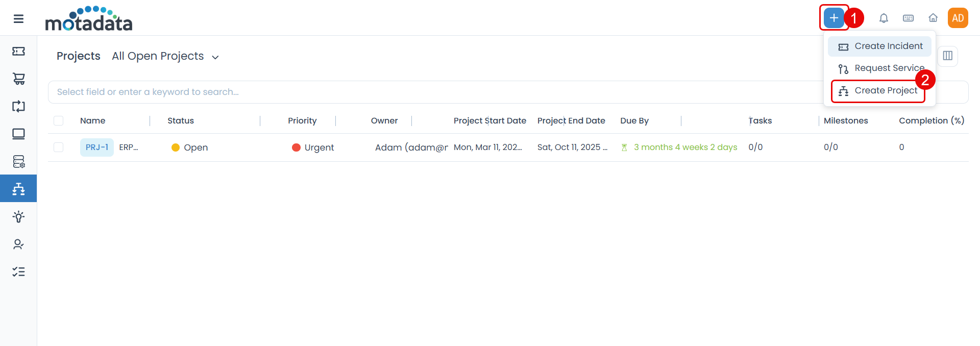Open the lightbulb knowledge sidebar icon
The image size is (980, 346).
[18, 216]
